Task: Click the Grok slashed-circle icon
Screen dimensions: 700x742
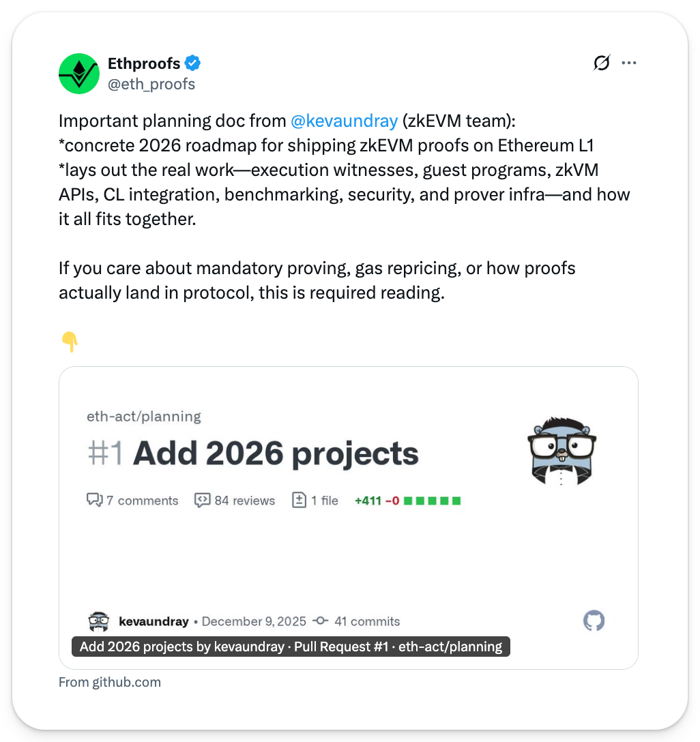Action: [602, 63]
